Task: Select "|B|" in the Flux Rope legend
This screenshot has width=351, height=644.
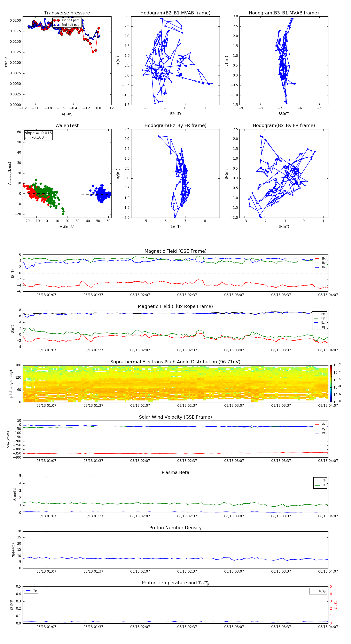Action: [x=320, y=327]
